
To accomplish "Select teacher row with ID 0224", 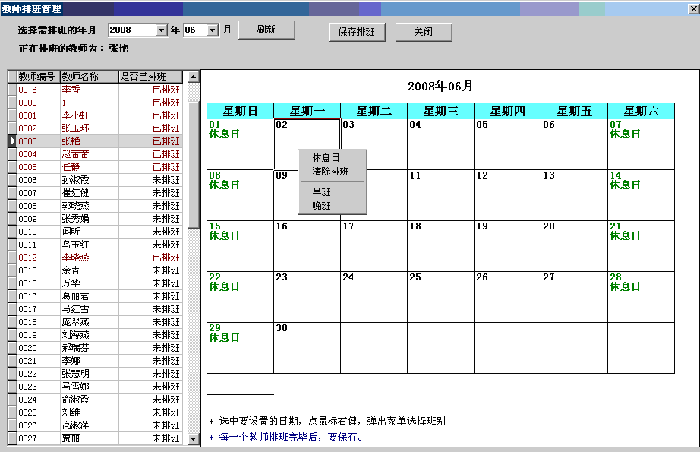I will pyautogui.click(x=95, y=400).
